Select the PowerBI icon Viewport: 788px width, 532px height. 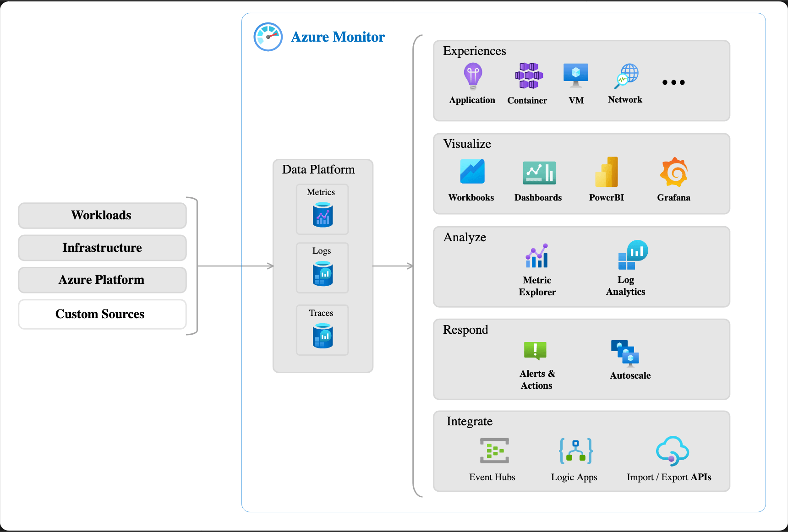click(607, 172)
